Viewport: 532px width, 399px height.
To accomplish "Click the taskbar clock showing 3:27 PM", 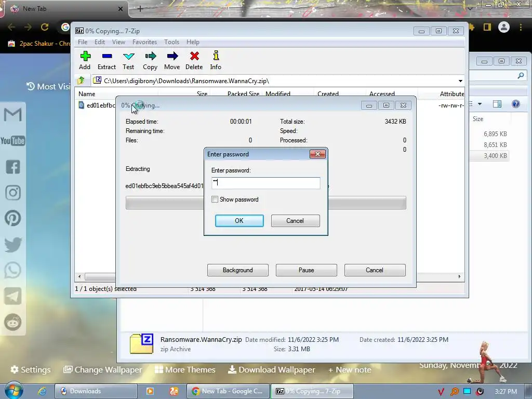I will [x=506, y=392].
